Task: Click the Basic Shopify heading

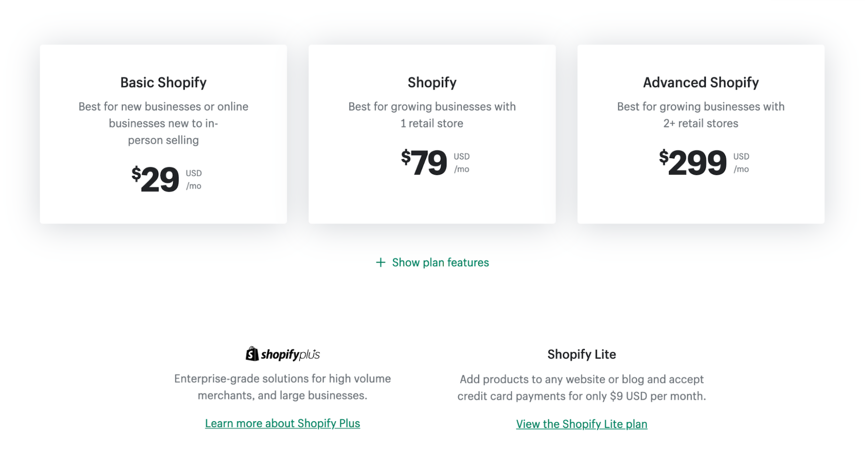Action: coord(163,82)
